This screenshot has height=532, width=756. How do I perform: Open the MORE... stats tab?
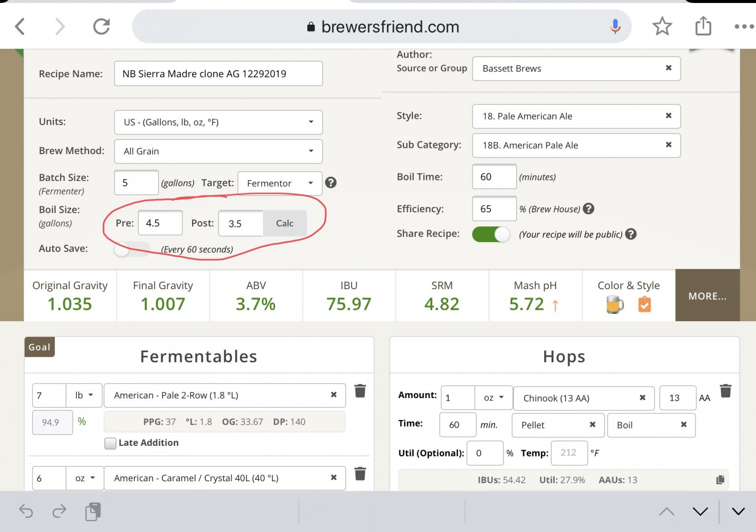pos(707,296)
